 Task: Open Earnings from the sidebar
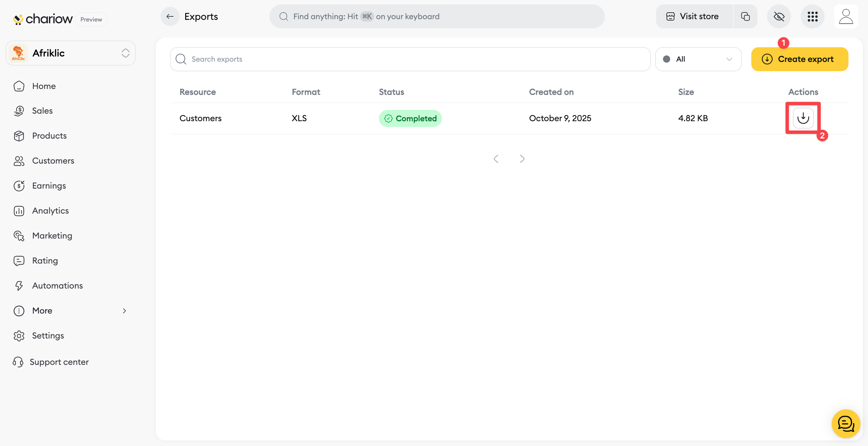point(49,186)
